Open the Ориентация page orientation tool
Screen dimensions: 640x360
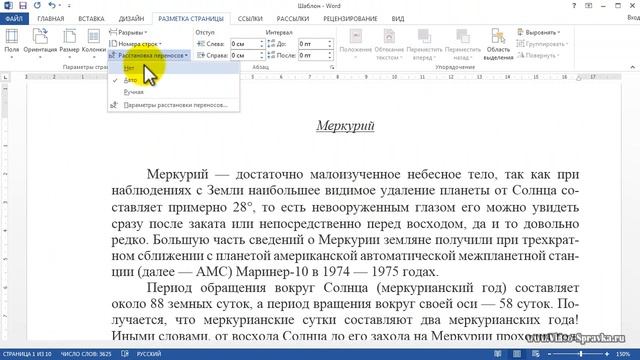[x=40, y=44]
